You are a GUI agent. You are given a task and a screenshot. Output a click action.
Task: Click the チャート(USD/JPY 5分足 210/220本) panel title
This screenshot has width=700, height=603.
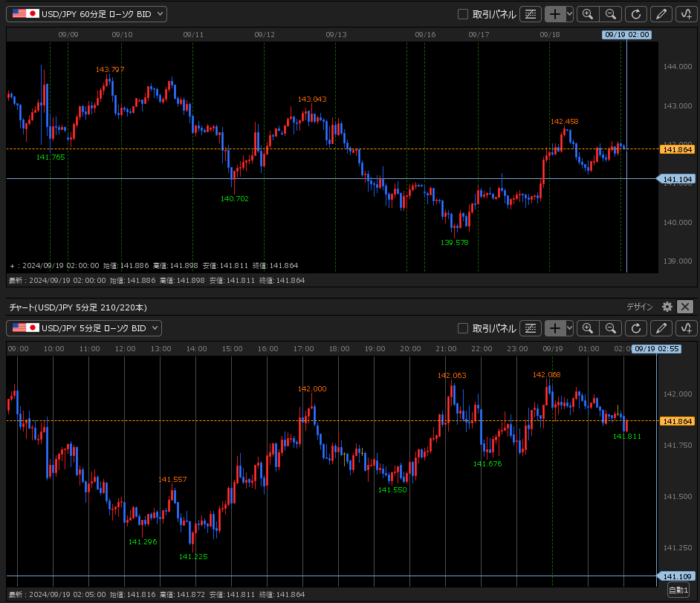pyautogui.click(x=78, y=307)
